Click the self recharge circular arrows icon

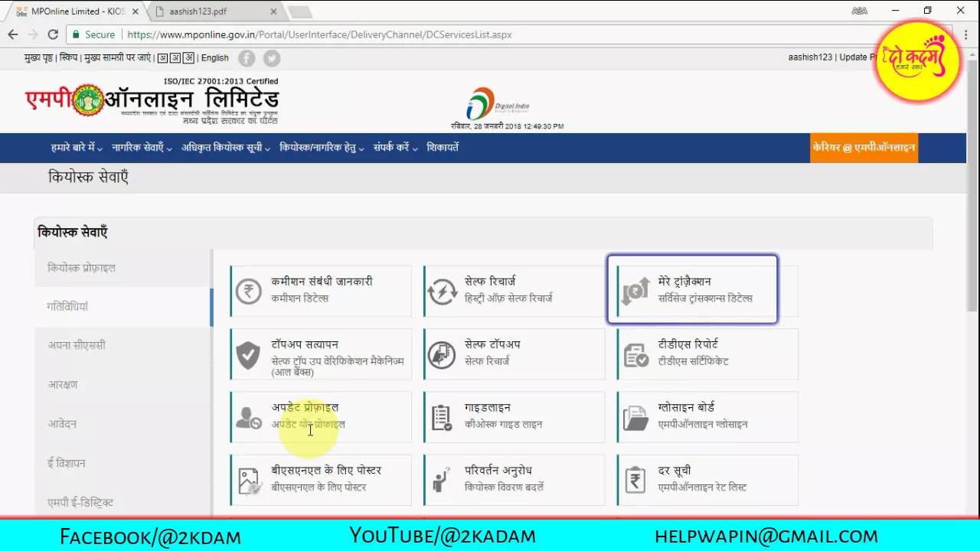coord(442,291)
